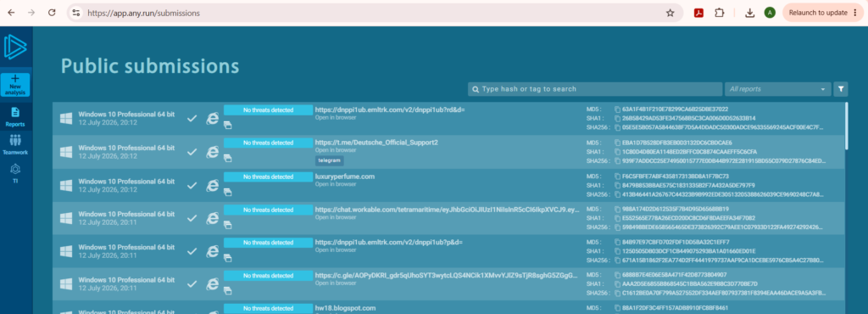Click the Public submissions heading
This screenshot has height=314, width=868.
click(150, 66)
